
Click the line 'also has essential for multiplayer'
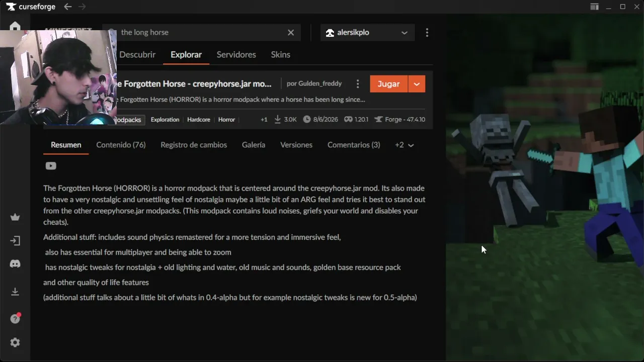138,252
